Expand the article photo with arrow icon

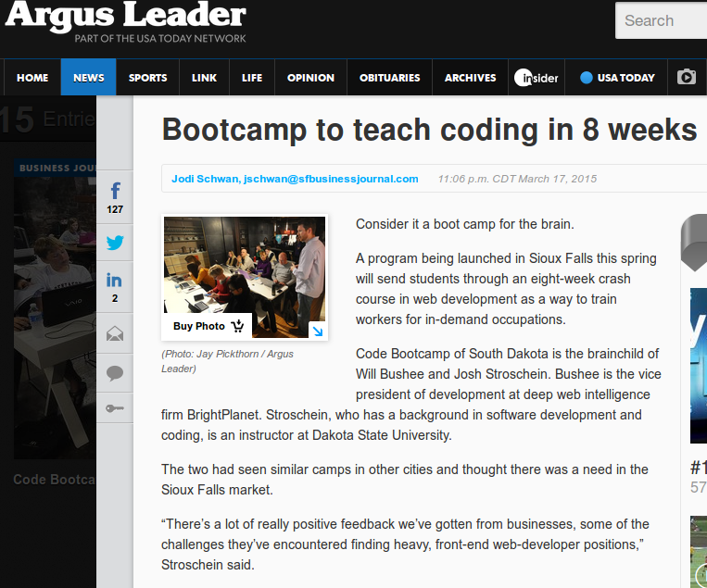pos(318,332)
